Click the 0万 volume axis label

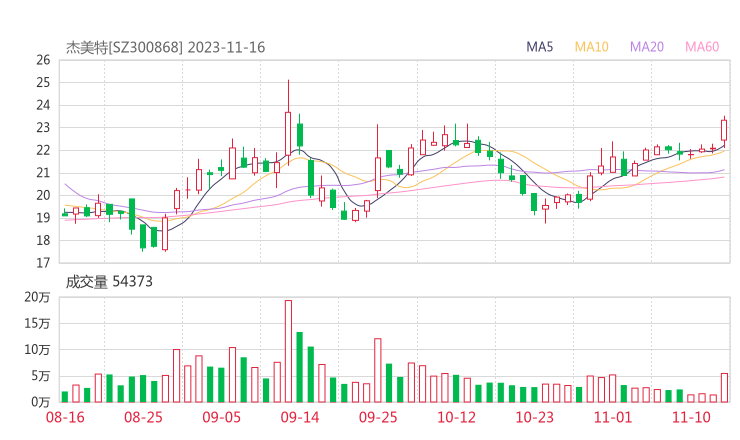[41, 402]
